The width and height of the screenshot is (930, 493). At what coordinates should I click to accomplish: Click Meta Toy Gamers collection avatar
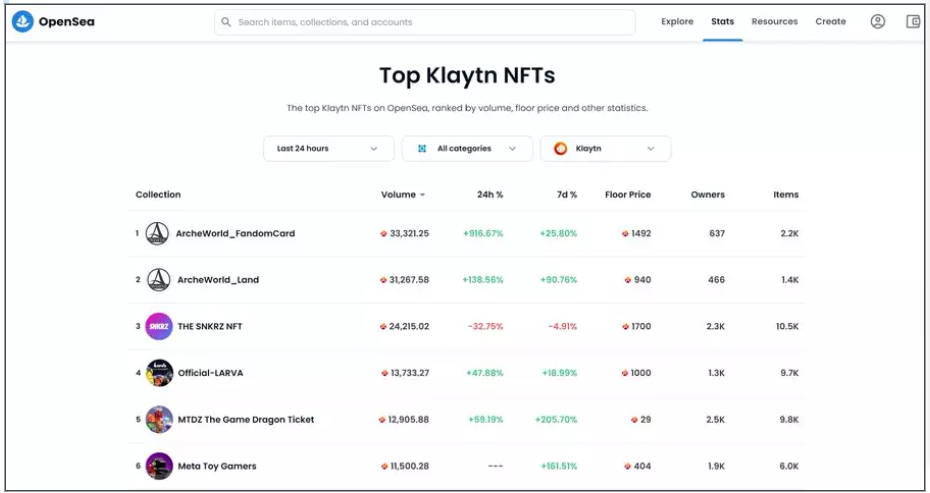coord(159,466)
